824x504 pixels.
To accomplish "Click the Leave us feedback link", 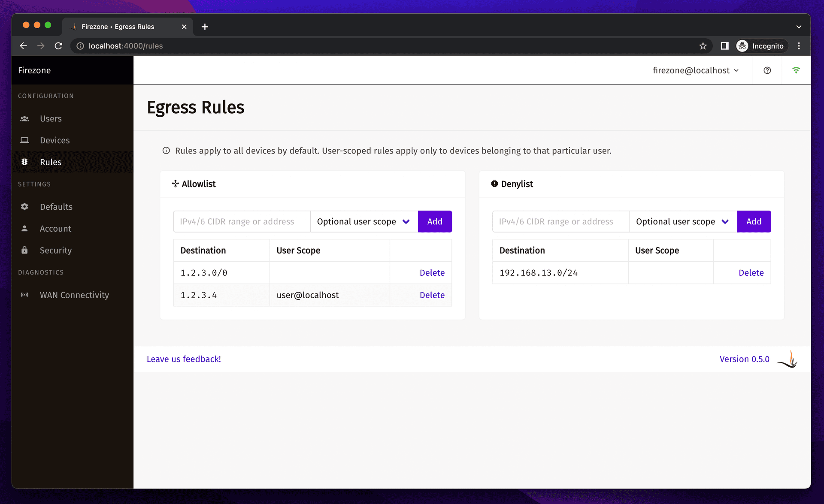I will point(184,359).
